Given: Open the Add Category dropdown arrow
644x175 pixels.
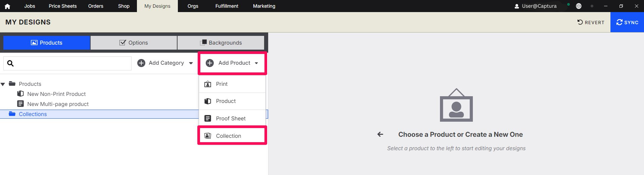Looking at the screenshot, I should coord(191,63).
